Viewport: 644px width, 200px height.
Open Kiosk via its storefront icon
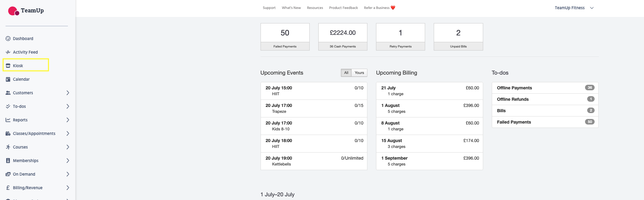pyautogui.click(x=8, y=66)
